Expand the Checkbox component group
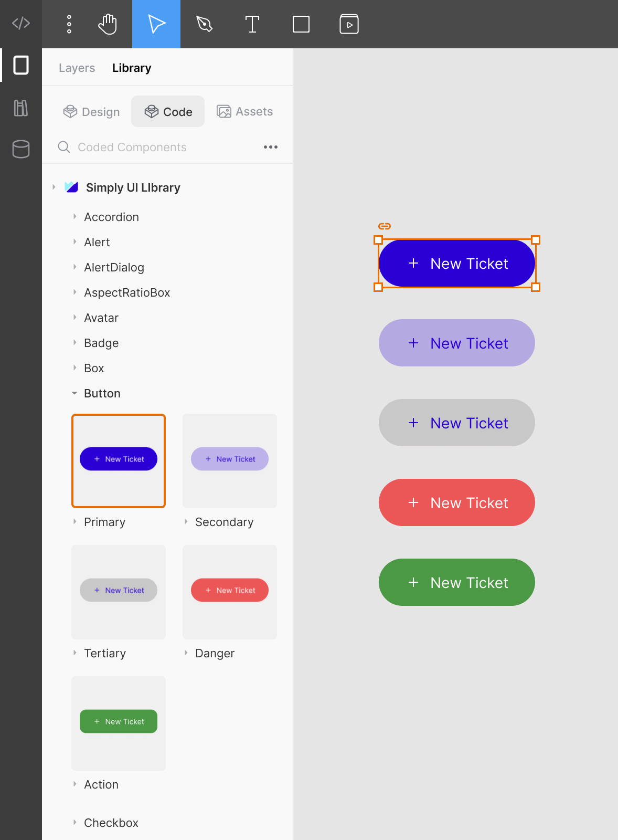Screen dimensions: 618x840 (x=74, y=823)
